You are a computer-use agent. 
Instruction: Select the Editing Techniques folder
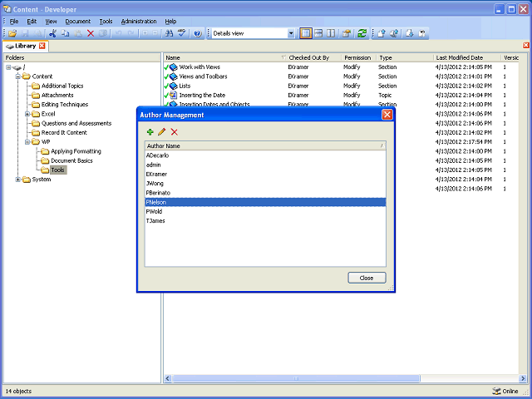tap(65, 105)
